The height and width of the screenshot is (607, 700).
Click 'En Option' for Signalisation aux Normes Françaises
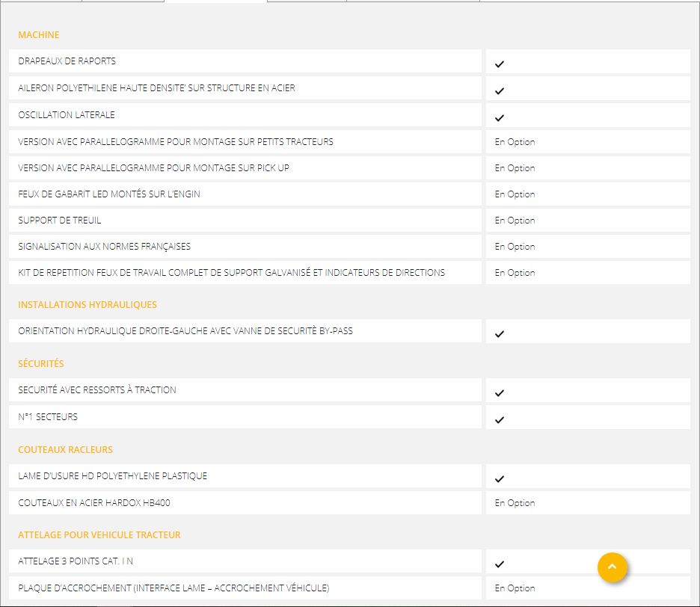point(515,247)
